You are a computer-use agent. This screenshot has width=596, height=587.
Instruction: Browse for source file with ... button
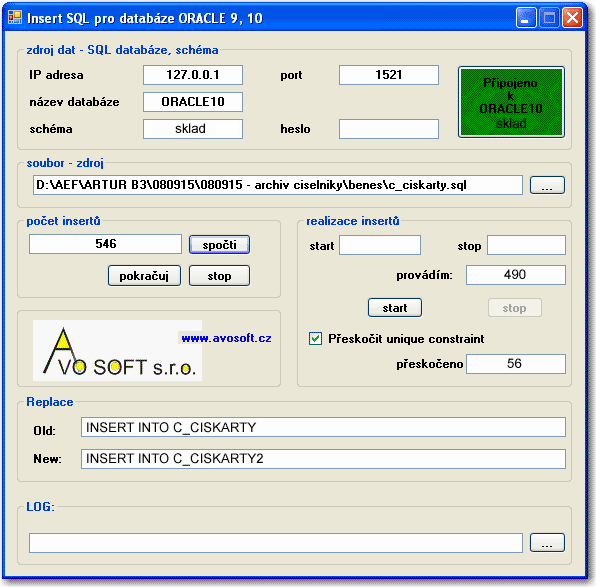[x=547, y=185]
